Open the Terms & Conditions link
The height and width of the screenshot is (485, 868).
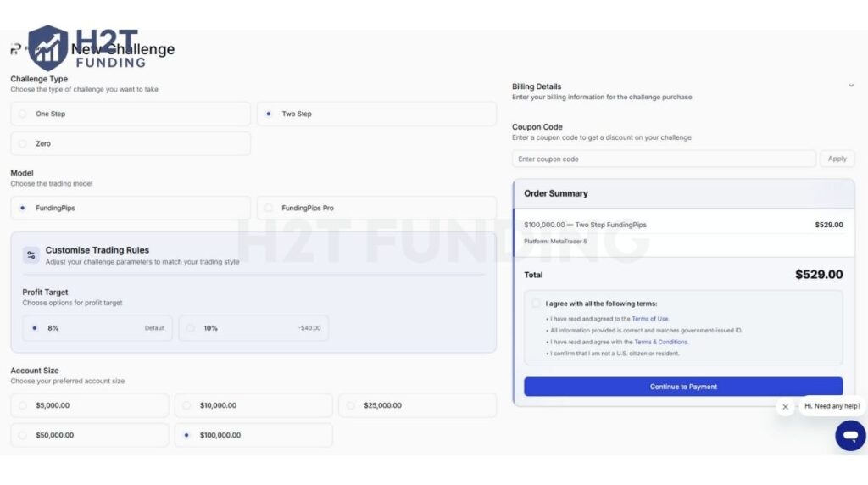(661, 342)
